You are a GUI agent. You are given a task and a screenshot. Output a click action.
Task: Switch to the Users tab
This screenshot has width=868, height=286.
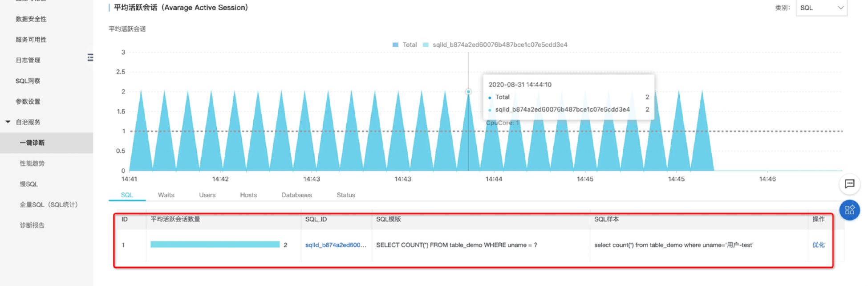point(207,195)
